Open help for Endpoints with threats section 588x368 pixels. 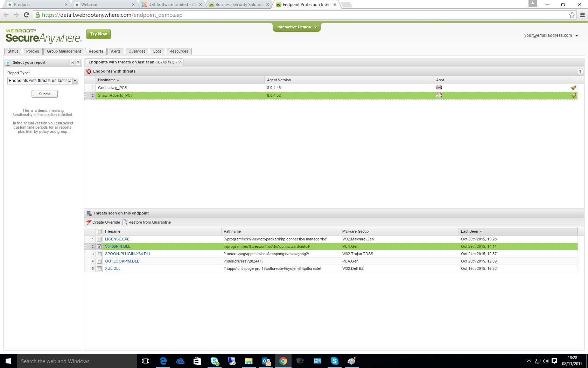[x=580, y=71]
